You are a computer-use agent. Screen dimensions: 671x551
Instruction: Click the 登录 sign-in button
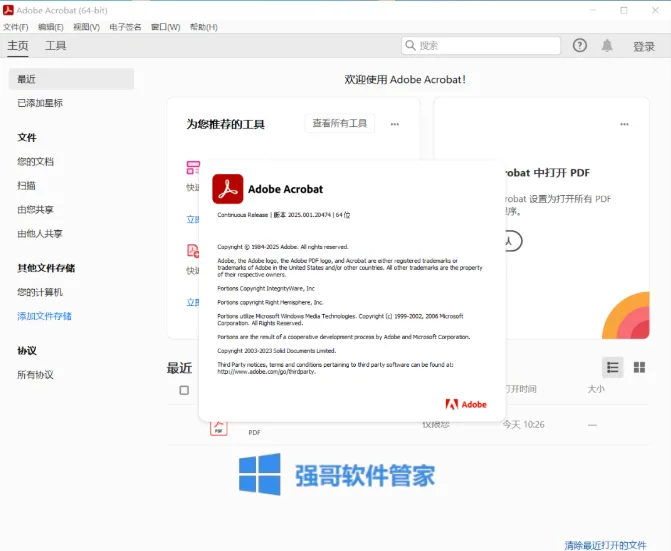(x=644, y=46)
